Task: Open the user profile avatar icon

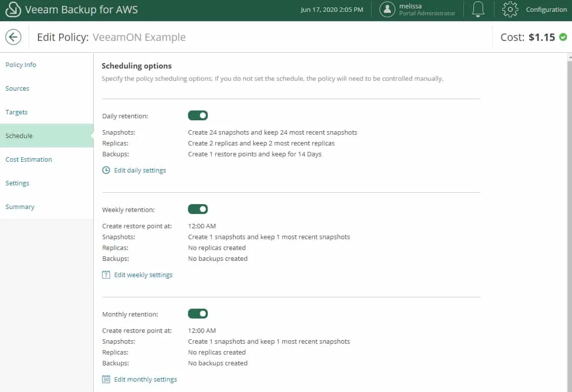Action: click(x=387, y=9)
